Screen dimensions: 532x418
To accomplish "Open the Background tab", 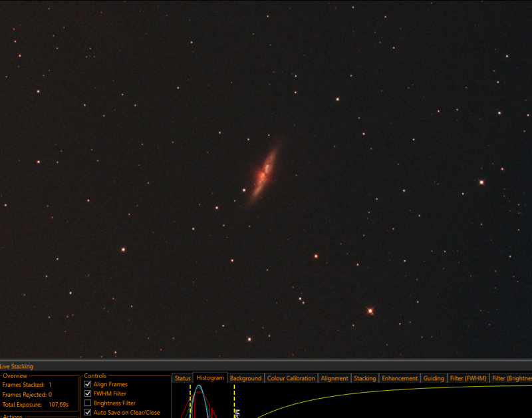I will 245,378.
